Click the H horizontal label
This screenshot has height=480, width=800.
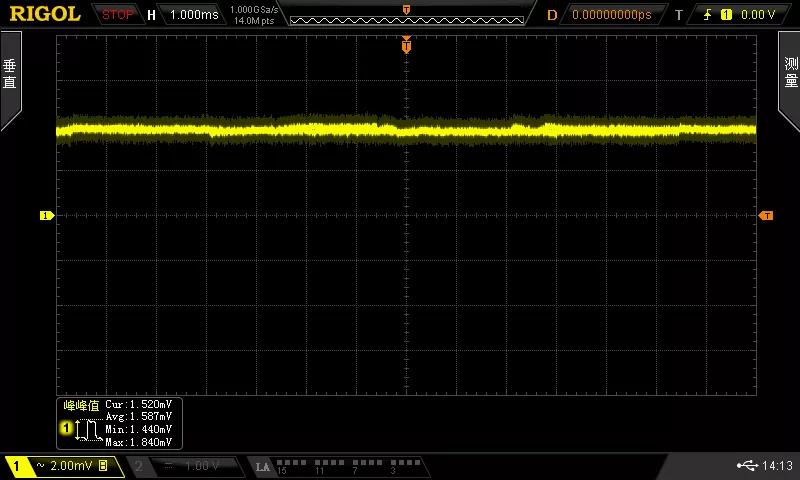(151, 15)
